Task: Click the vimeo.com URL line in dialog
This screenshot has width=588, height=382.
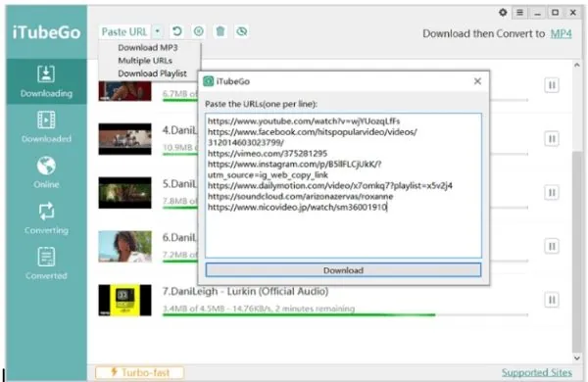Action: pos(268,154)
